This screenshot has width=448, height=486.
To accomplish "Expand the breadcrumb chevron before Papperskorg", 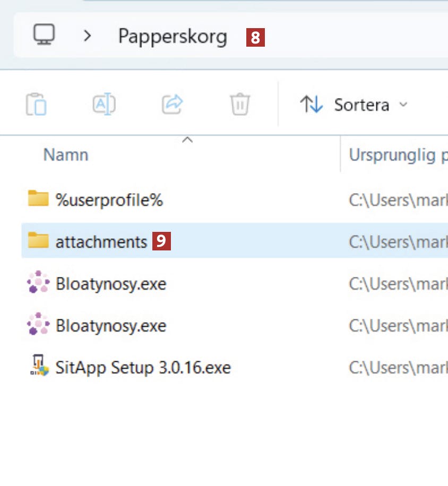I will pyautogui.click(x=88, y=36).
